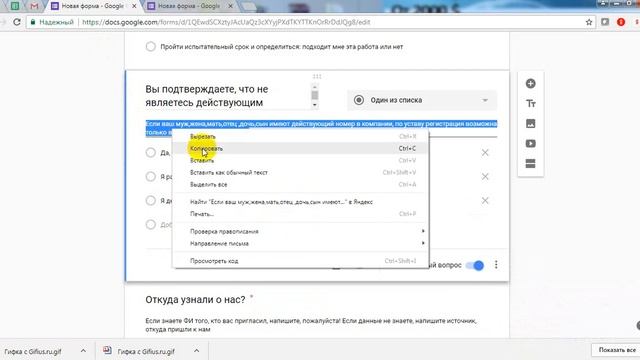Add a title and description block
This screenshot has width=640, height=360.
tap(530, 104)
